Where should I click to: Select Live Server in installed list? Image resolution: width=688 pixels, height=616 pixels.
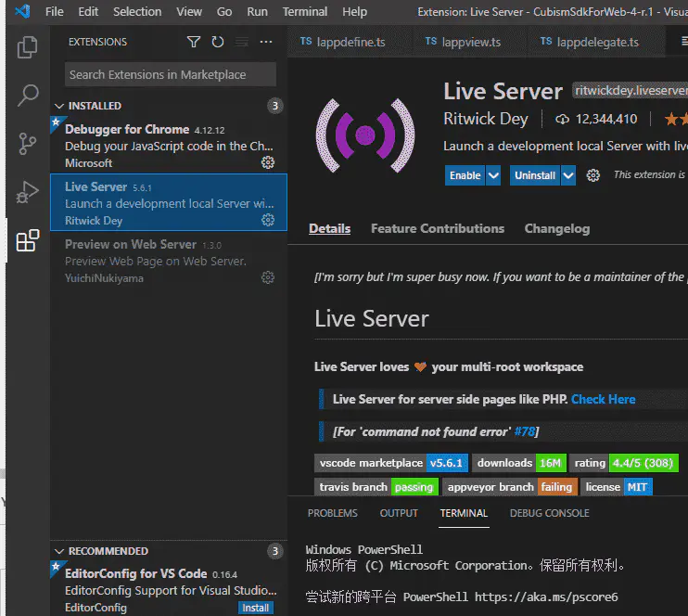pos(169,202)
